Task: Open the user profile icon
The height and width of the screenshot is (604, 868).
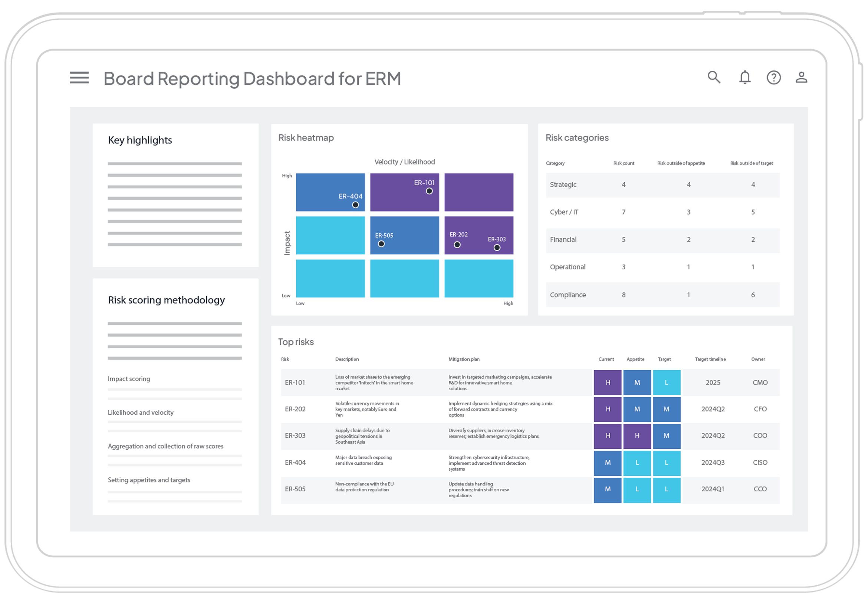Action: coord(802,77)
